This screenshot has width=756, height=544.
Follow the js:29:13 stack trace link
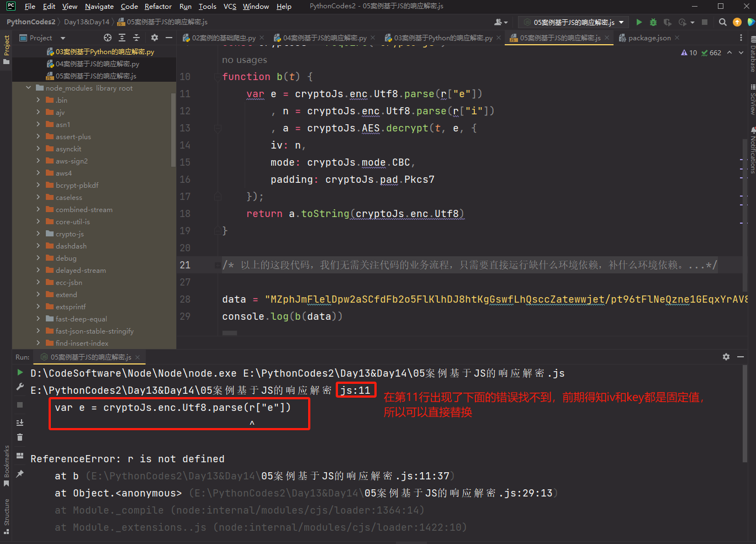(458, 493)
